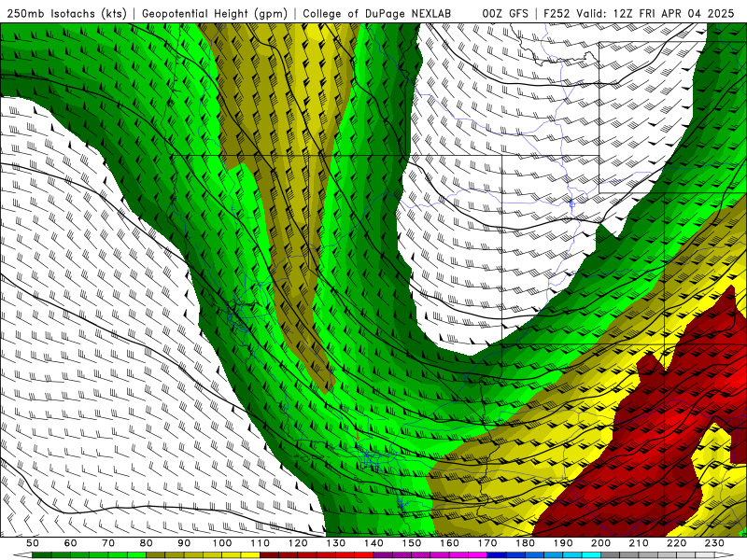747x560 pixels.
Task: Click the colorbar label '170'
Action: tap(486, 543)
